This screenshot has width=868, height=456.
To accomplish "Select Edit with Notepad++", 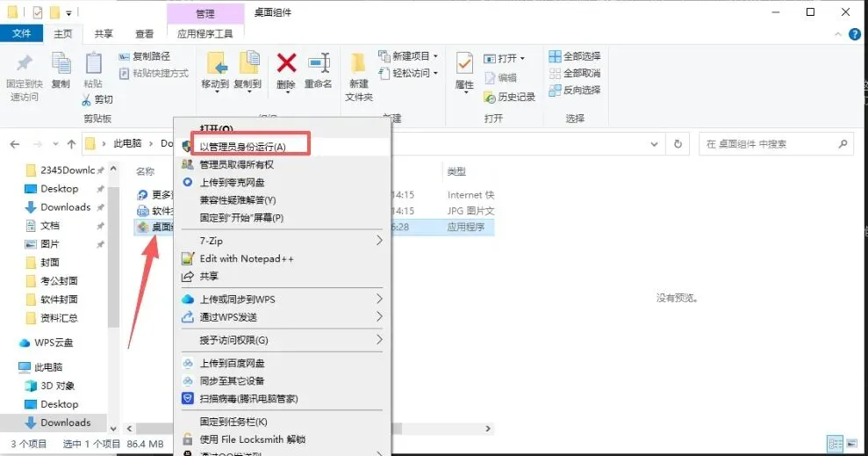I will tap(283, 258).
